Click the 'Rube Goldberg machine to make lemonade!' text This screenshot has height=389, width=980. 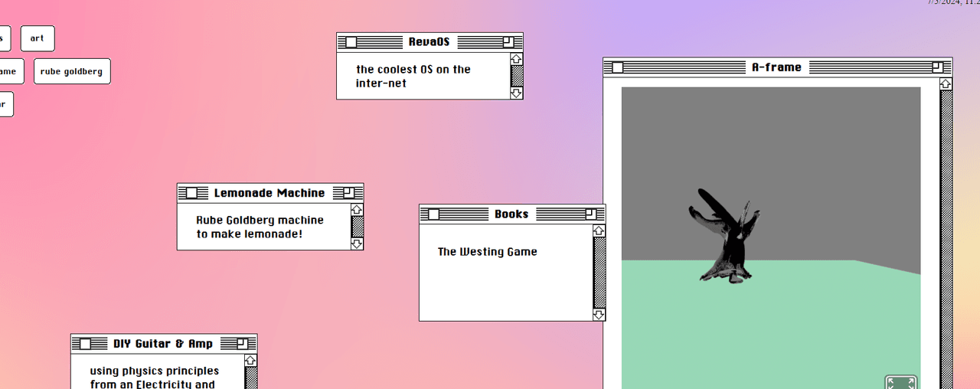click(260, 227)
